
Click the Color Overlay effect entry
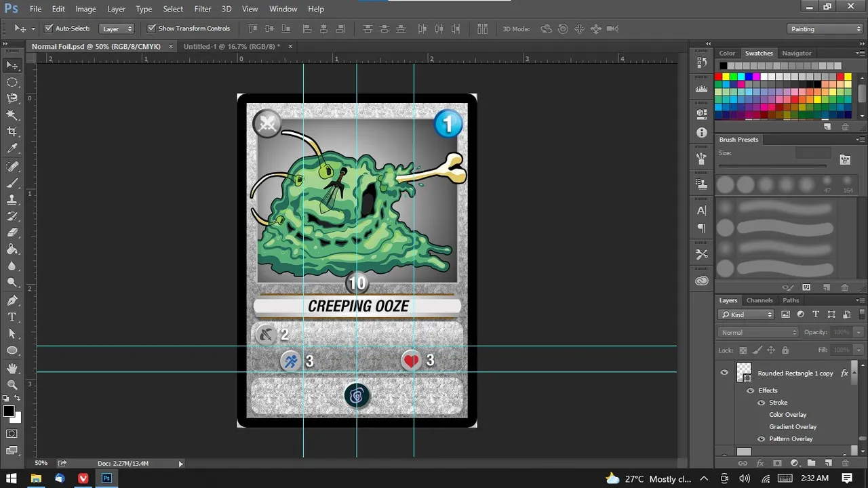787,415
